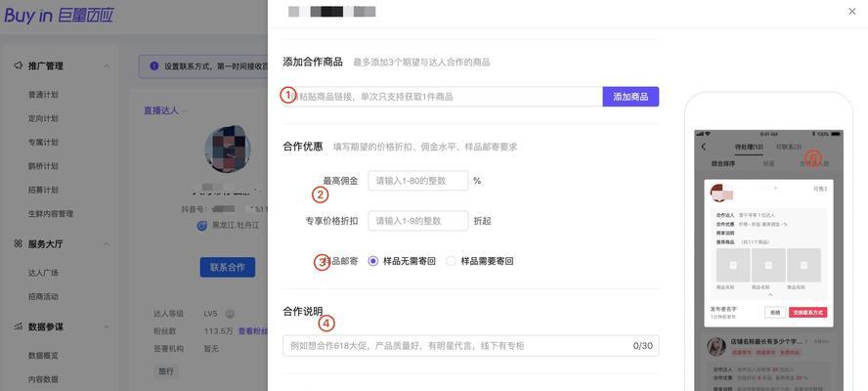Click the 合作优惠 heading
The image size is (868, 391).
(303, 147)
